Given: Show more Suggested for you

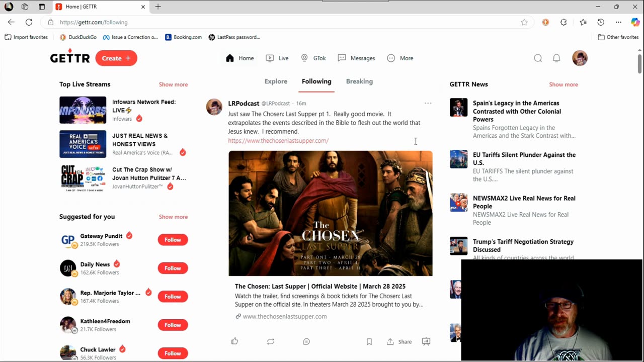Looking at the screenshot, I should tap(173, 217).
